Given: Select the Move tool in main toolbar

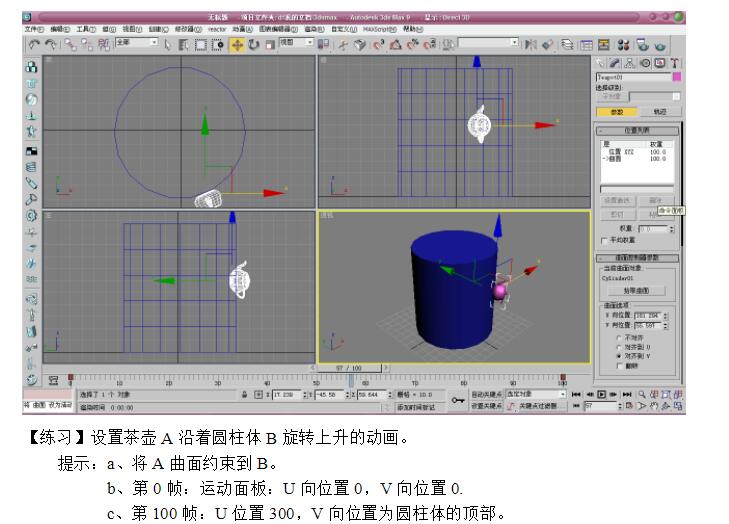Looking at the screenshot, I should 238,44.
